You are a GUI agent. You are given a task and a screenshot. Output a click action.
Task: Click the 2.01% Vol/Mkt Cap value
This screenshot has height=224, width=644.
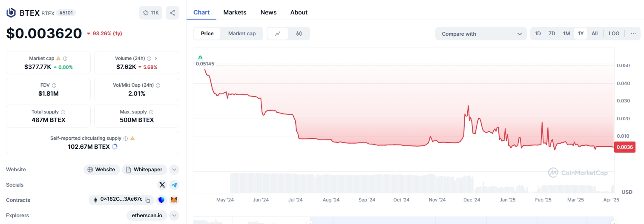[137, 94]
